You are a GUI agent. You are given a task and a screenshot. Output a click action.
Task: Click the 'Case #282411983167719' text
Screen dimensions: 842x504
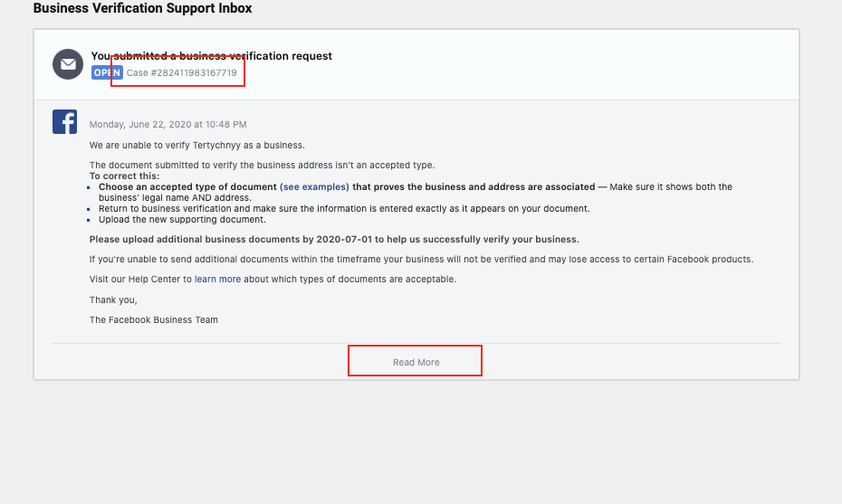[181, 72]
